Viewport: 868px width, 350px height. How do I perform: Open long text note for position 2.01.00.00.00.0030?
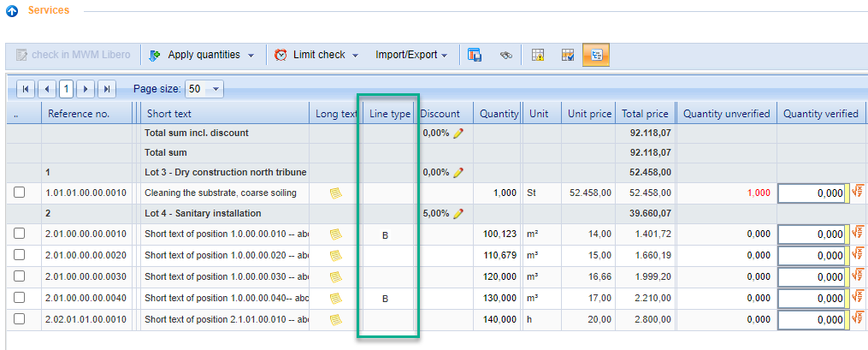tap(336, 276)
